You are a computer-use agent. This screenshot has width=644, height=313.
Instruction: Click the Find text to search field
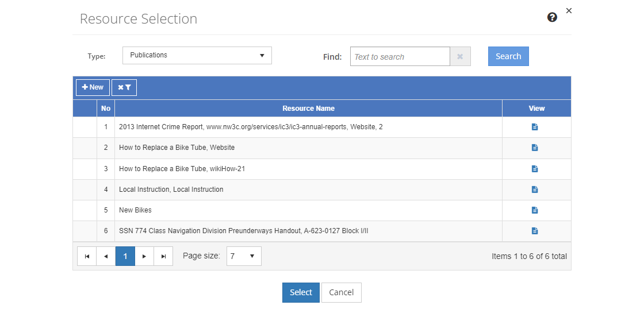click(x=400, y=57)
